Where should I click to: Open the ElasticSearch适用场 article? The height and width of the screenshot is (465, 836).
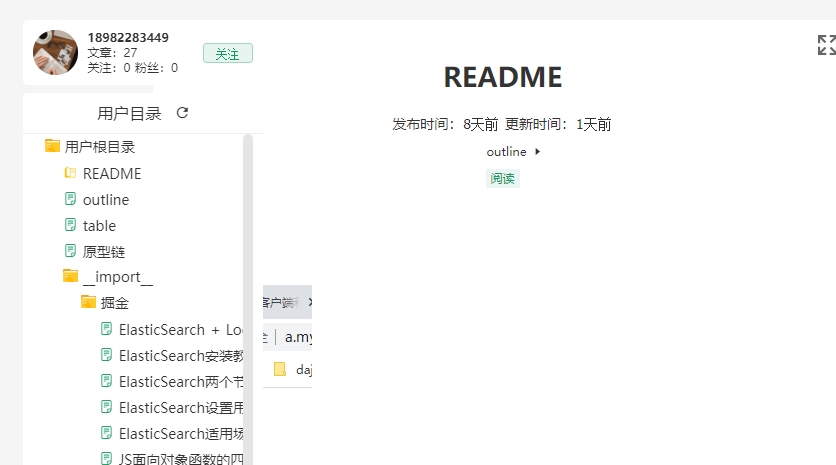pyautogui.click(x=180, y=433)
